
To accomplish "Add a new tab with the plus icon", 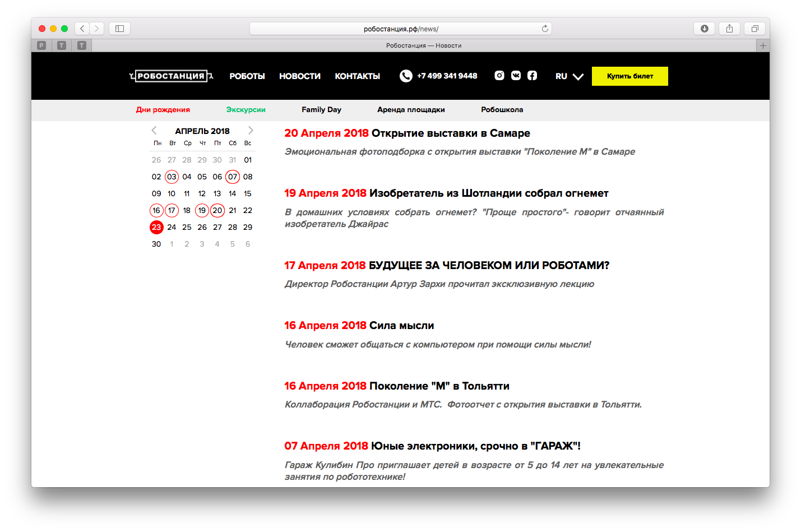I will [763, 45].
